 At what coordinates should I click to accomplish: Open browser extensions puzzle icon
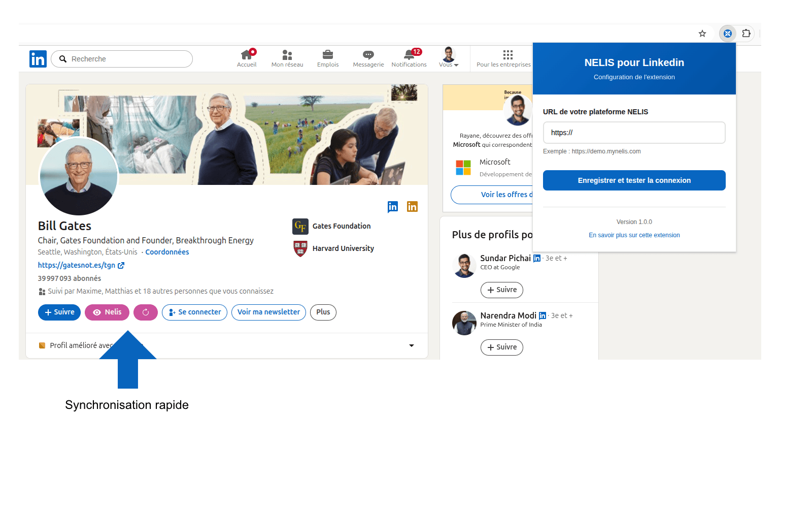tap(746, 34)
